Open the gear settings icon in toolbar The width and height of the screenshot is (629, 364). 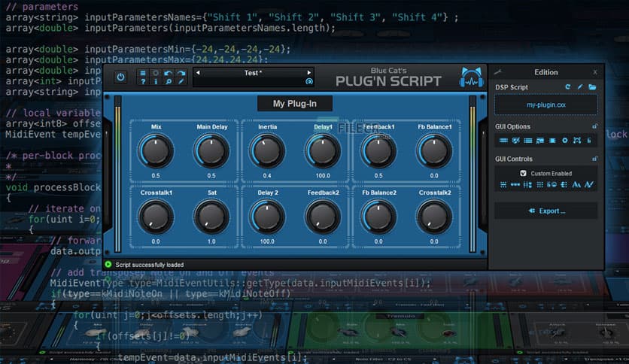pyautogui.click(x=156, y=73)
